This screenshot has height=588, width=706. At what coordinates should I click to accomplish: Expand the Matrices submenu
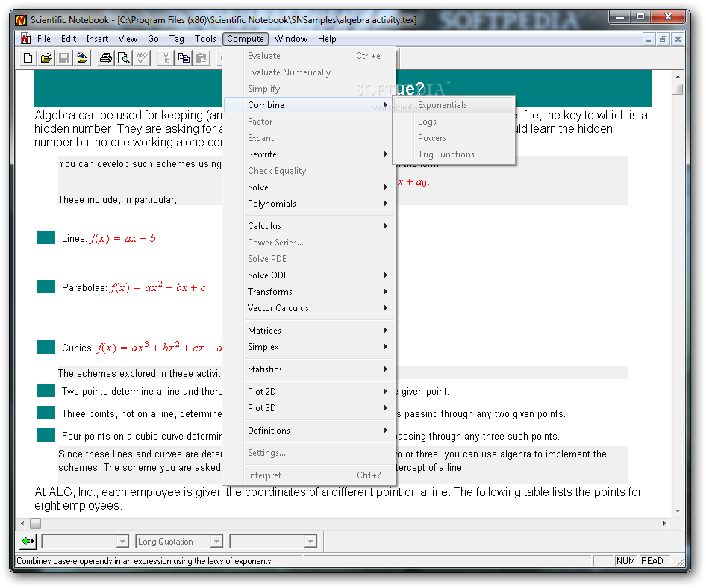coord(310,331)
